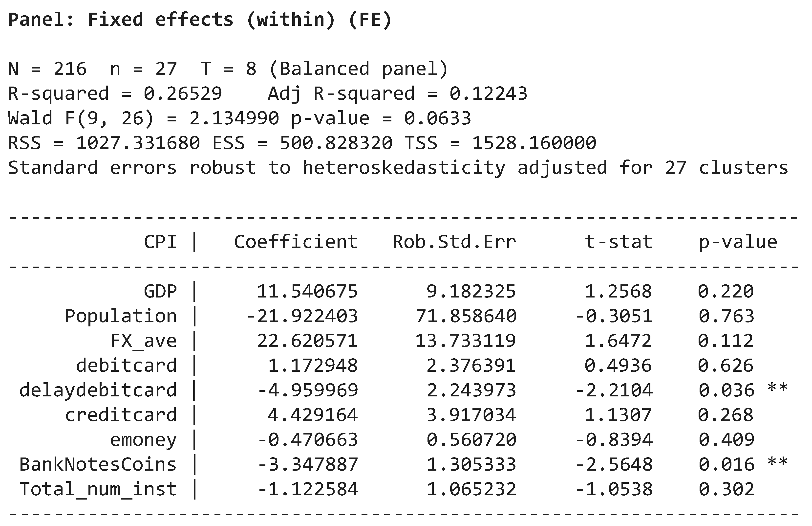Click the 'Coefficient' column header

point(296,242)
